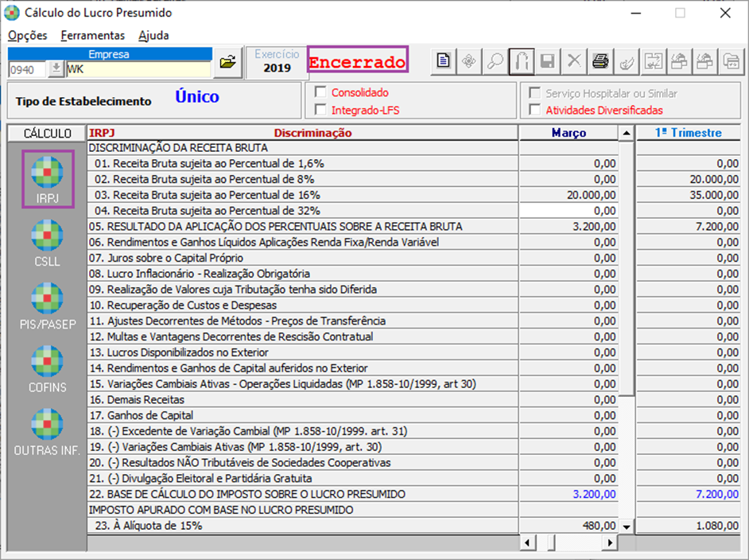Image resolution: width=749 pixels, height=560 pixels.
Task: Click the first of the two folder-export icons
Action: tap(679, 61)
